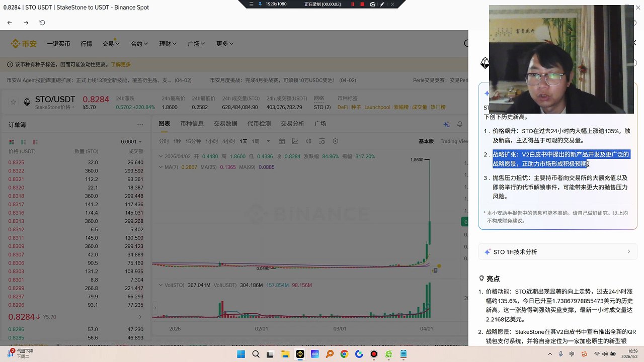
Task: Open Windows taskbar search
Action: pos(256,354)
